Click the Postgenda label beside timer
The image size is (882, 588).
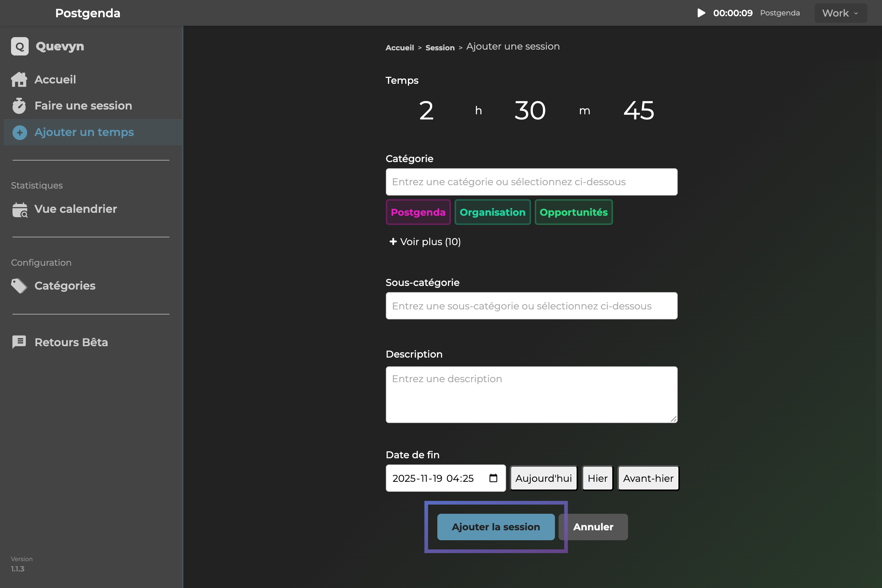tap(779, 13)
